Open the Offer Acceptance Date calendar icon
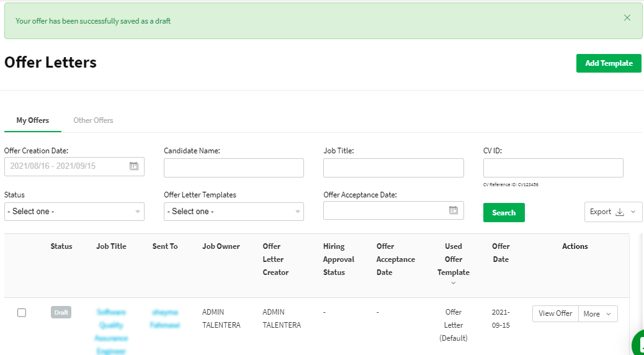Viewport: 644px width, 355px height. click(x=453, y=210)
